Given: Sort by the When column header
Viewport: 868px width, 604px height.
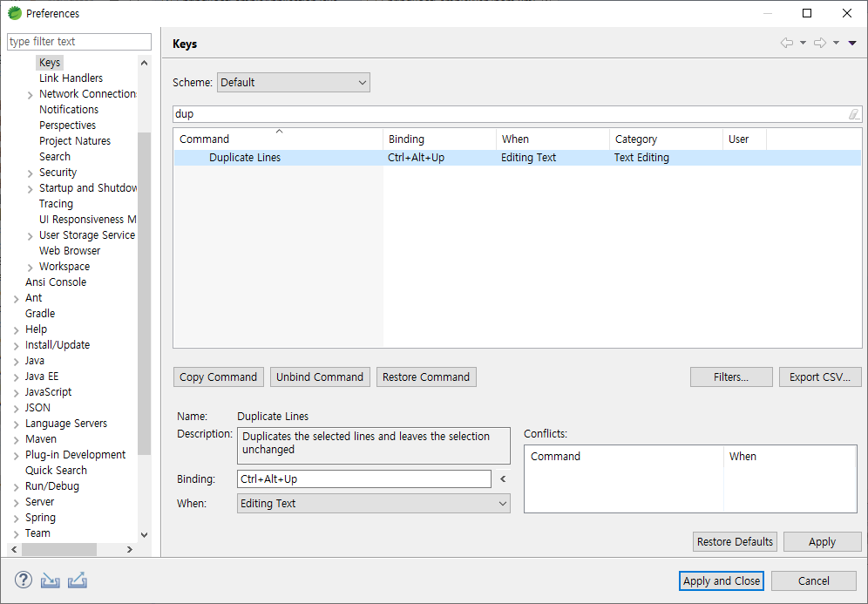Looking at the screenshot, I should pyautogui.click(x=553, y=139).
